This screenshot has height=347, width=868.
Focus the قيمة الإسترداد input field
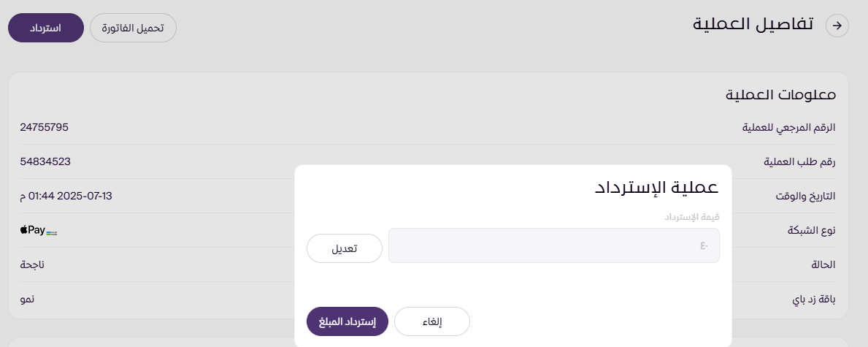(553, 245)
